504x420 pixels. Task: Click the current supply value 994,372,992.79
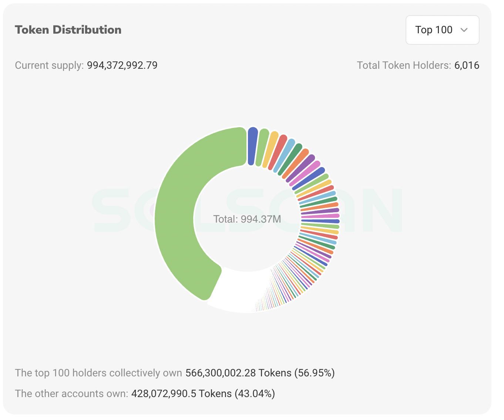122,65
